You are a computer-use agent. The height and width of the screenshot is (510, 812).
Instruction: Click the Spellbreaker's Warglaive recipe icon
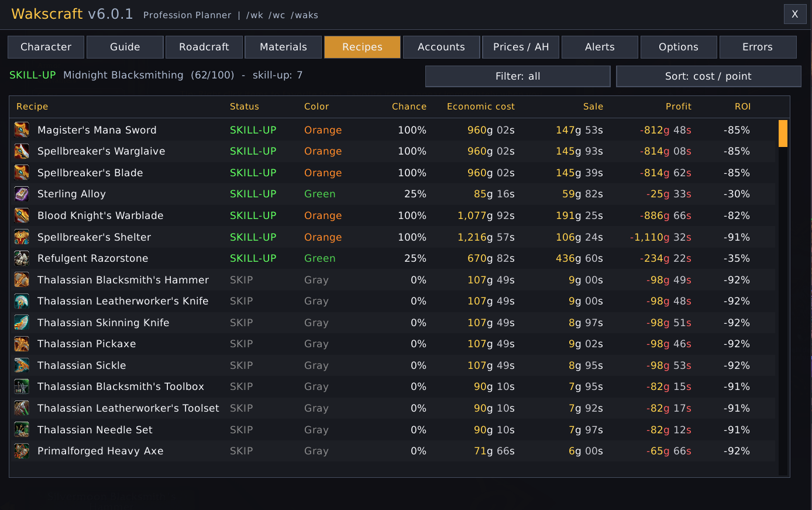[22, 151]
